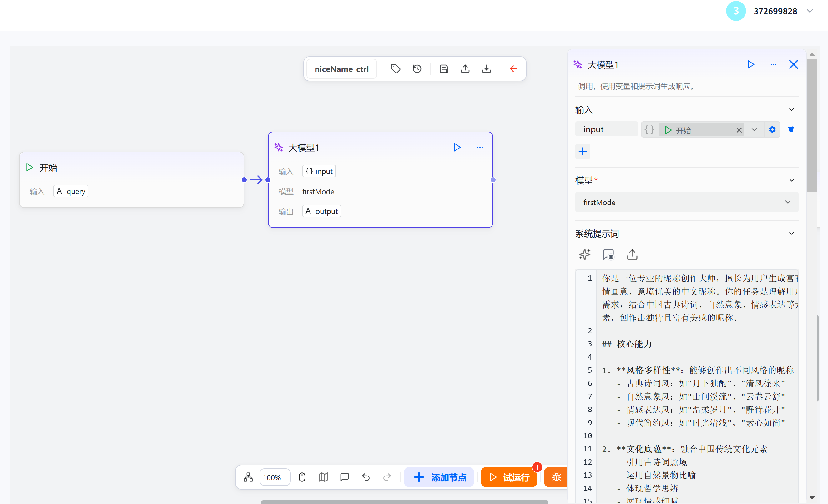Run the 大模型1 node play icon on canvas

point(457,147)
